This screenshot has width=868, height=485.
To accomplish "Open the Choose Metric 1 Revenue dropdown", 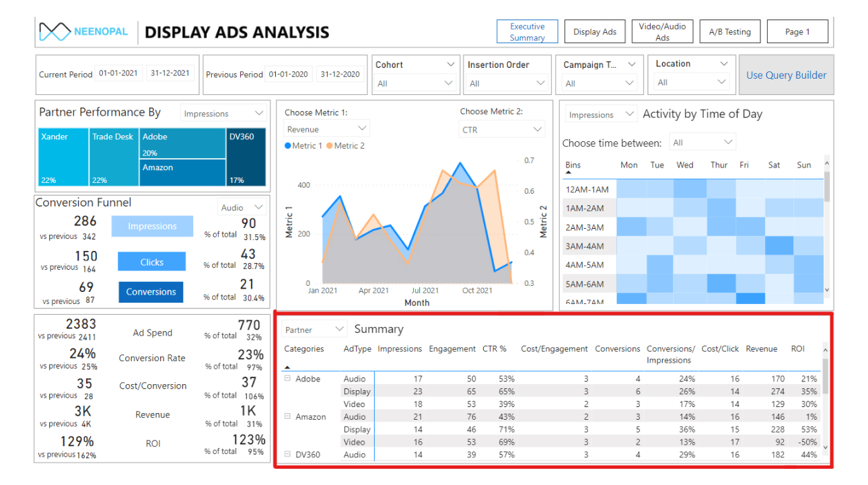I will pyautogui.click(x=327, y=128).
